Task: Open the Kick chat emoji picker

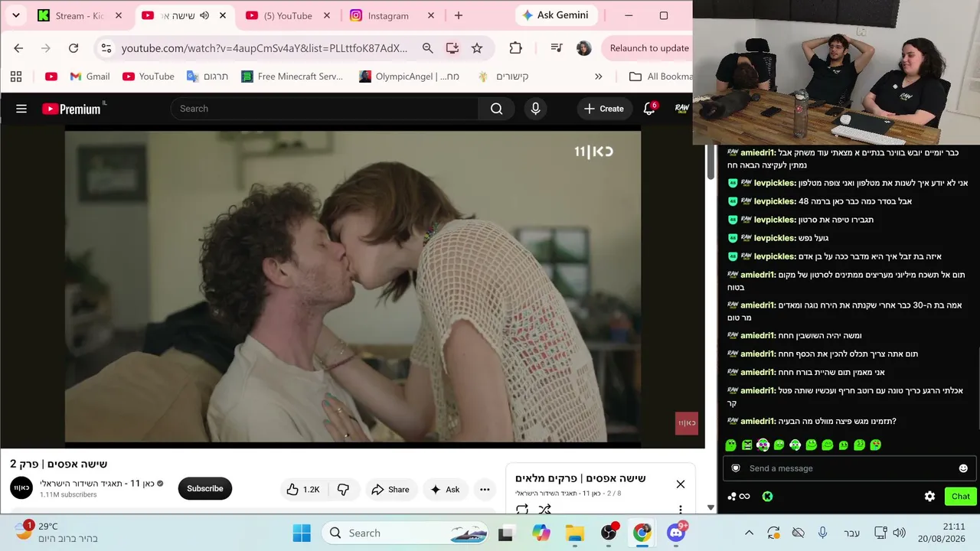Action: click(963, 468)
